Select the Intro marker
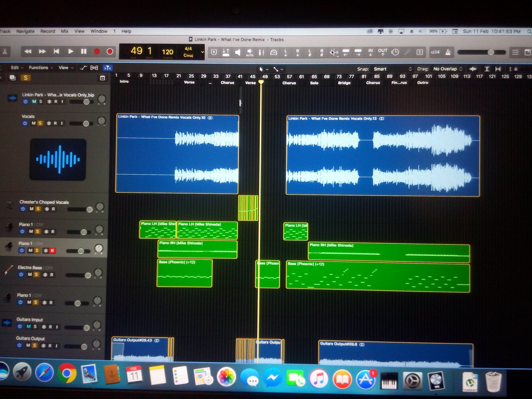Screen dimensions: 532x399 (x=124, y=82)
